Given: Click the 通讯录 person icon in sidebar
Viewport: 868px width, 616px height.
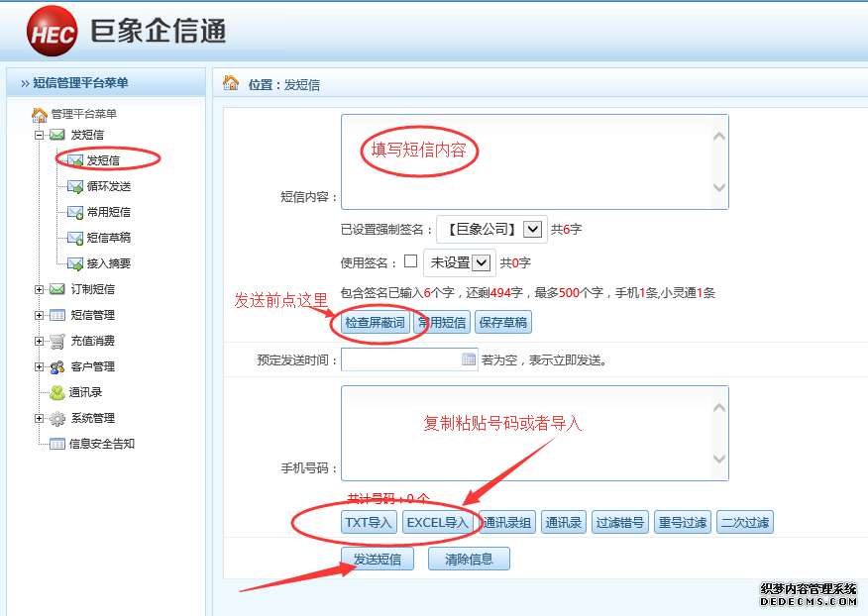Looking at the screenshot, I should coord(57,392).
